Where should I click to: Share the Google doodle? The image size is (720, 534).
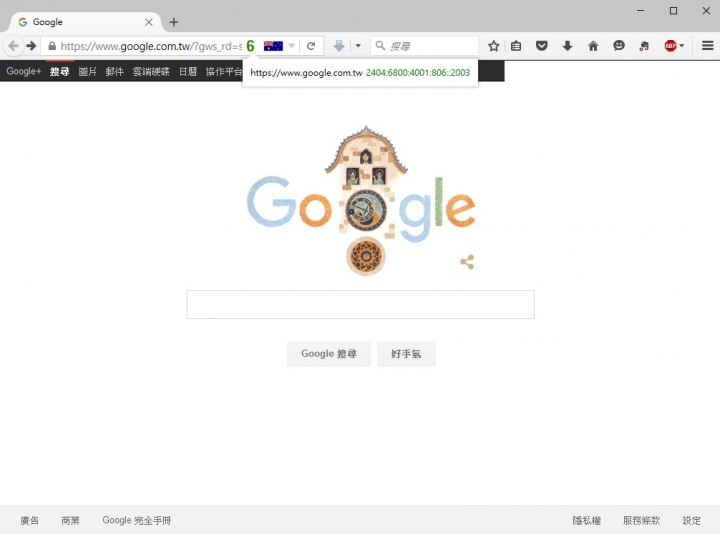(467, 262)
